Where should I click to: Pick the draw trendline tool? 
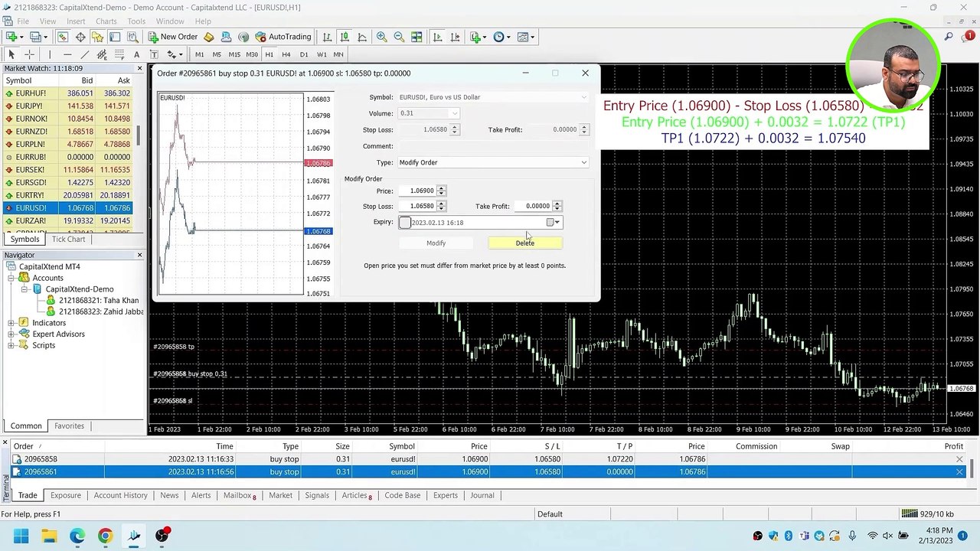[x=84, y=54]
